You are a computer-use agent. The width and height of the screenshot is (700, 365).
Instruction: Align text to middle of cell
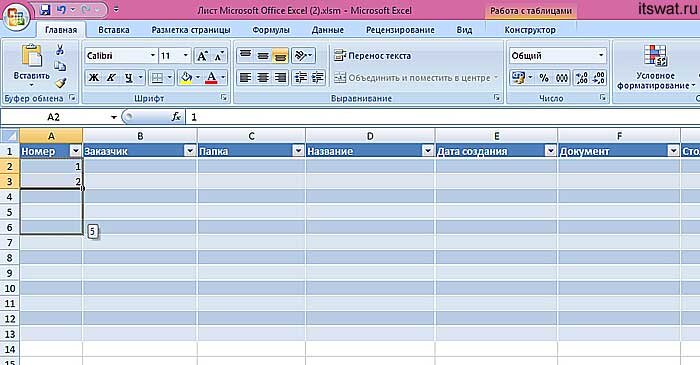click(263, 56)
